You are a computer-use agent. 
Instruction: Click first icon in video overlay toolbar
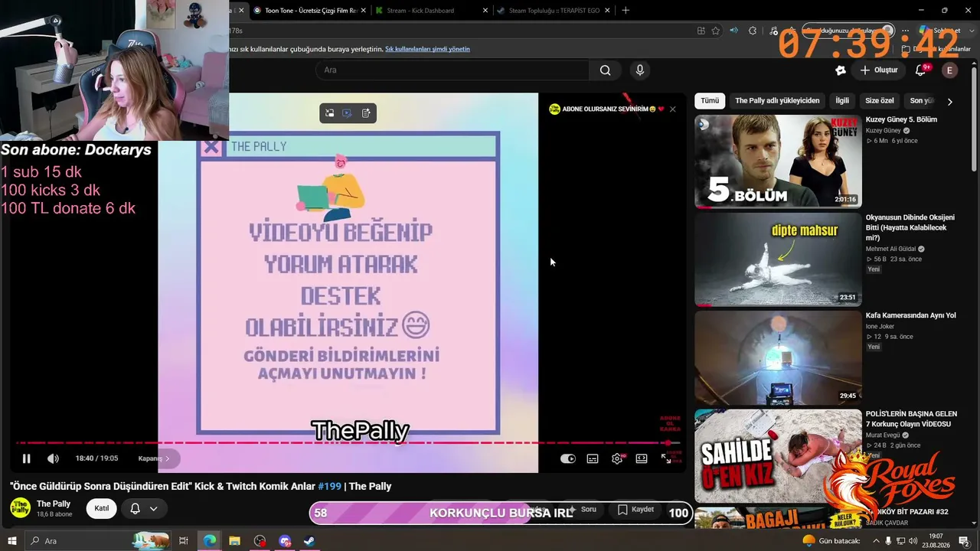click(329, 113)
